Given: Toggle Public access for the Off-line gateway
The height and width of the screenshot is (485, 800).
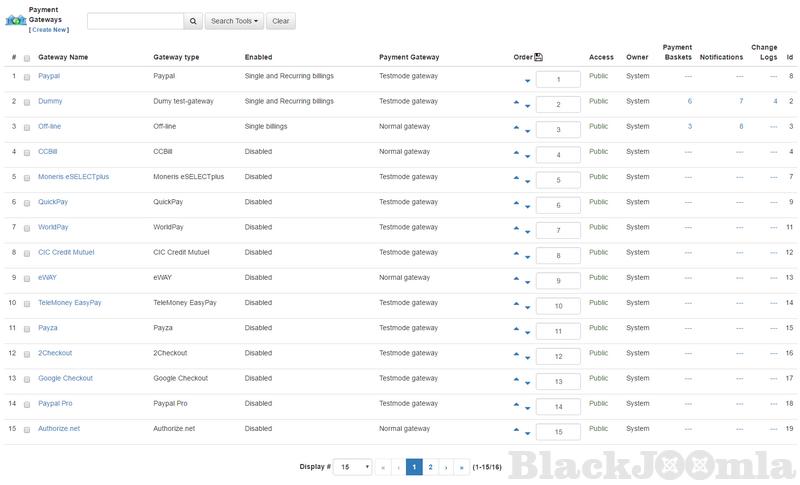Looking at the screenshot, I should (598, 127).
